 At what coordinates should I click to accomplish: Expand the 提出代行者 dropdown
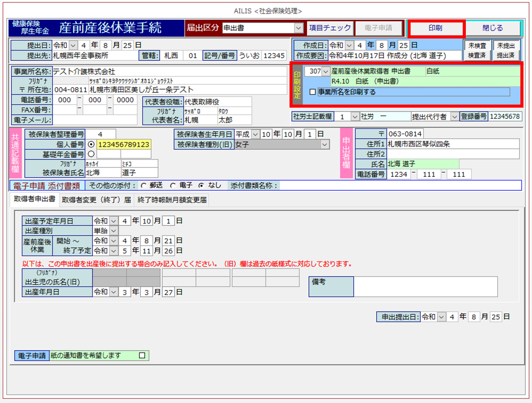454,117
